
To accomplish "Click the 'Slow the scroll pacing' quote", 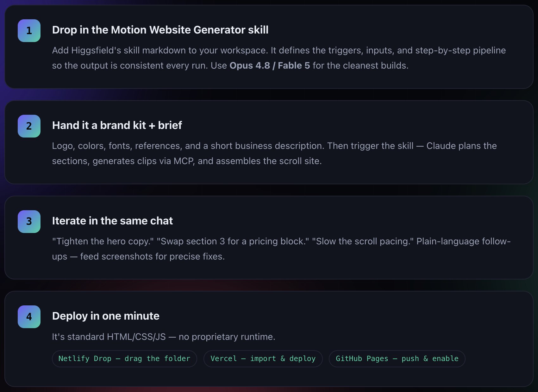I will click(363, 241).
